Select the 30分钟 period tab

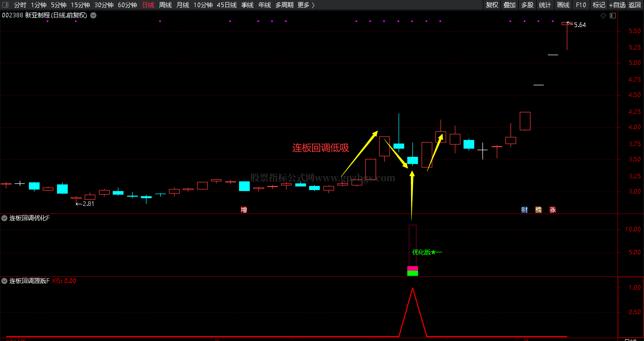[104, 5]
